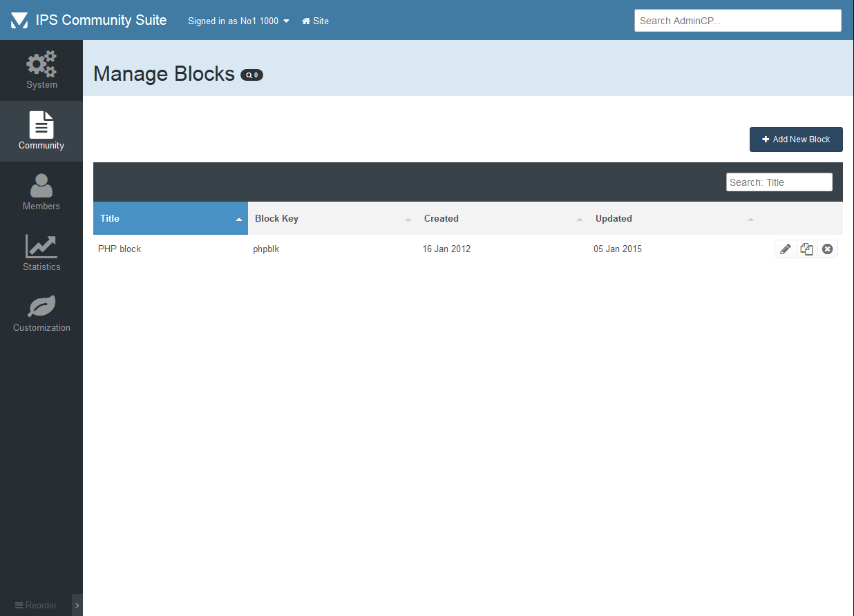Open the Customization leaf icon
The height and width of the screenshot is (616, 854).
41,307
